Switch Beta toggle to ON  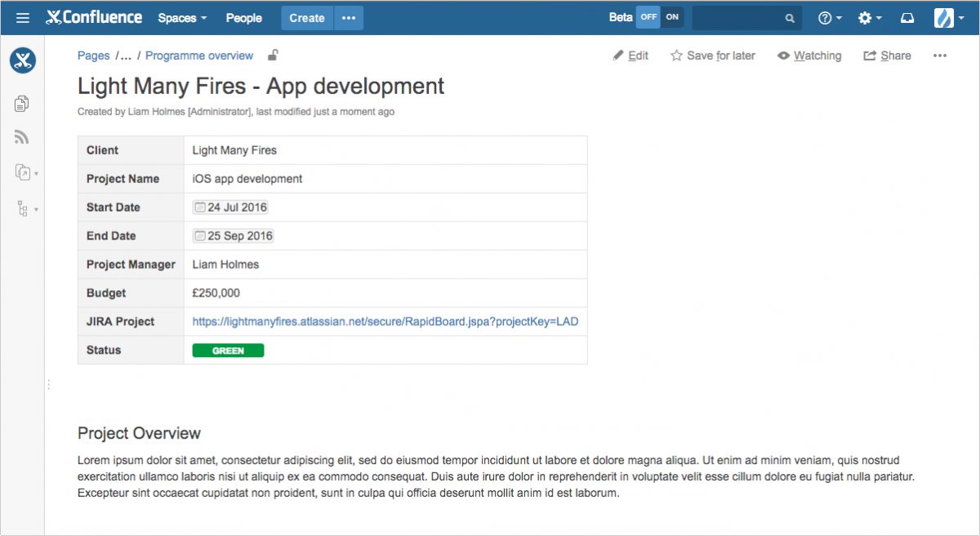tap(672, 17)
